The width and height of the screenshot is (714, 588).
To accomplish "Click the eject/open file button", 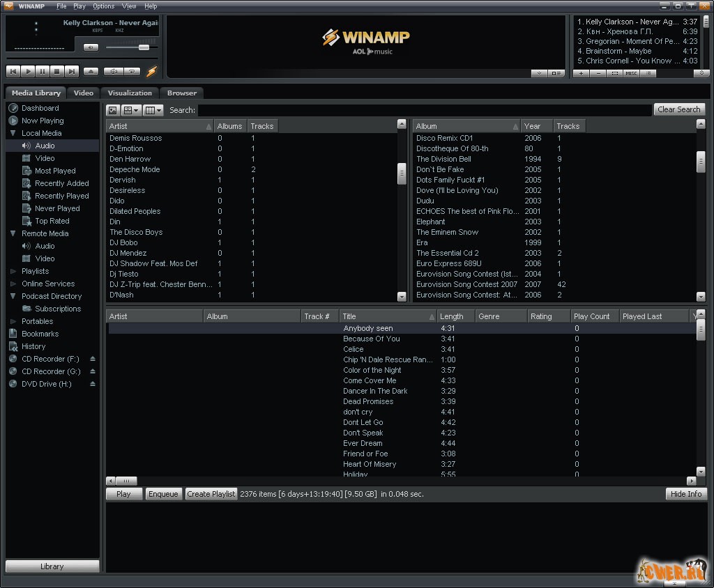I will [x=91, y=71].
